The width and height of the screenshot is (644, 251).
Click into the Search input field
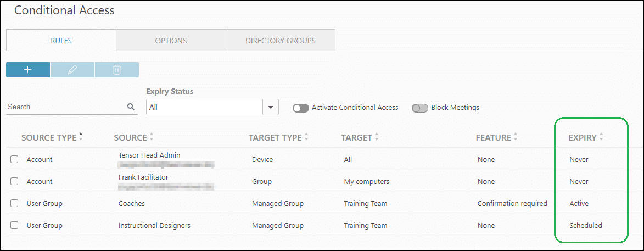(x=65, y=107)
